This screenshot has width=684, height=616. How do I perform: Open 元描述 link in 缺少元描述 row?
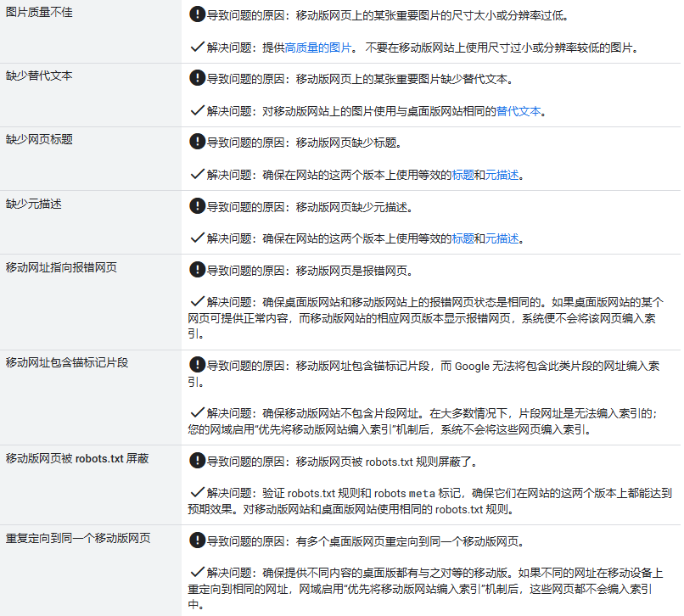(x=502, y=238)
